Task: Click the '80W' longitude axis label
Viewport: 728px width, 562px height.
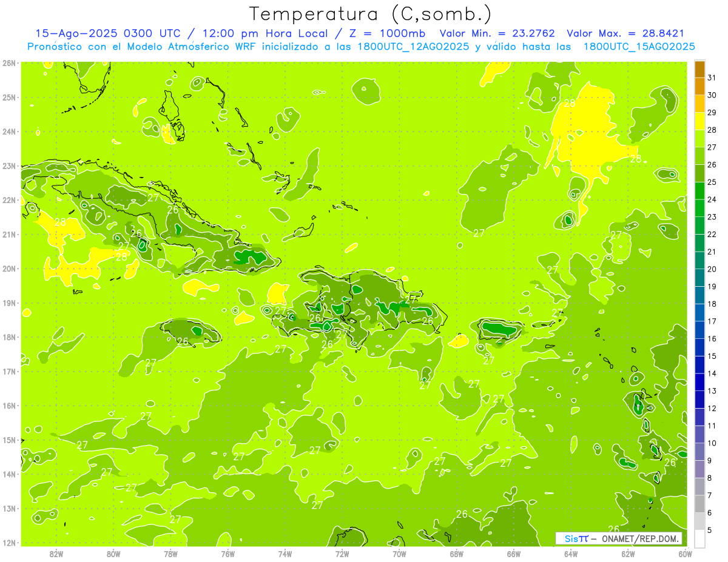Action: 113,553
